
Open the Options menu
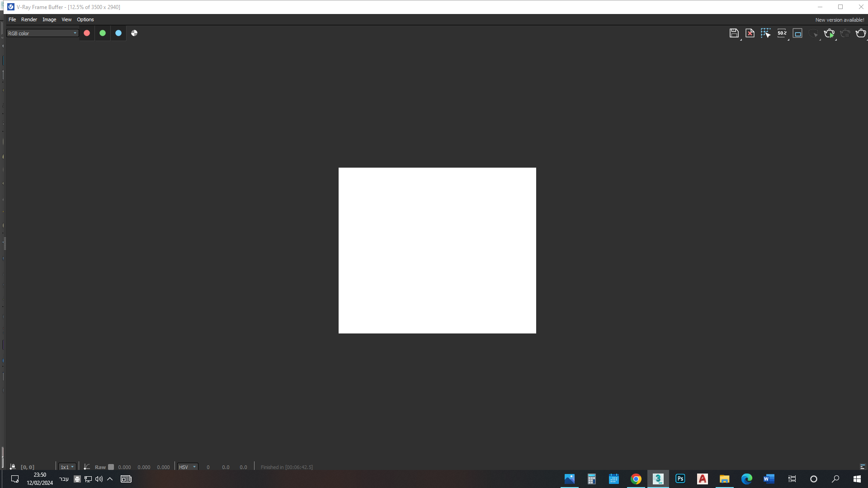(85, 19)
